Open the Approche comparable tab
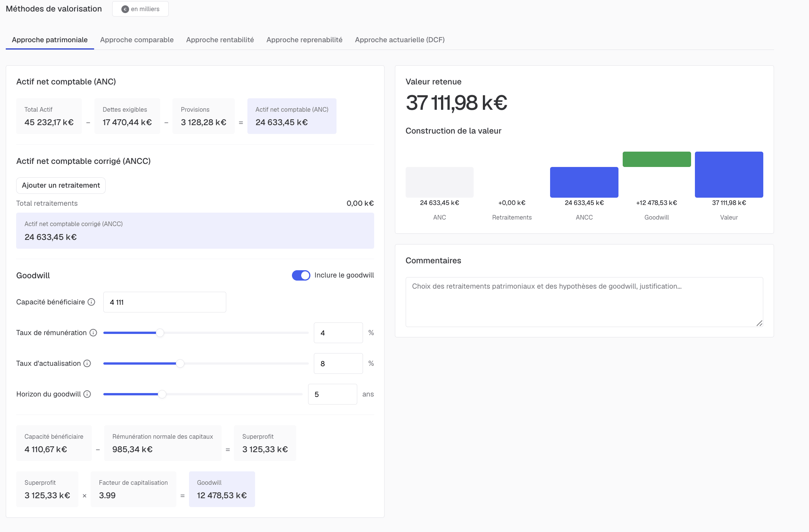 coord(137,40)
